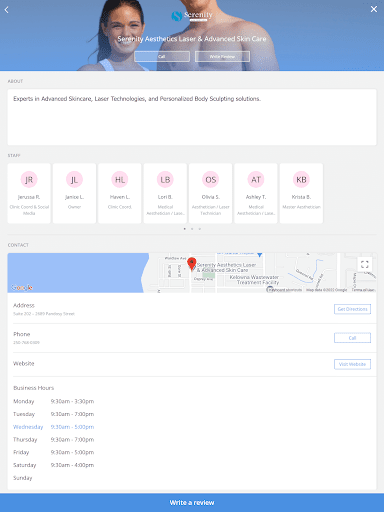Image resolution: width=384 pixels, height=512 pixels.
Task: Click the Business Hours heading
Action: 33,388
